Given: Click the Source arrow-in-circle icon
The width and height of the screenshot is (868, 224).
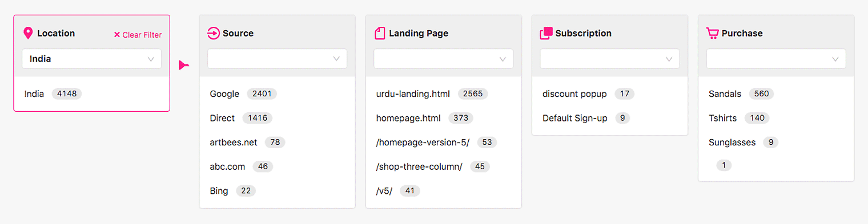Looking at the screenshot, I should pos(213,33).
